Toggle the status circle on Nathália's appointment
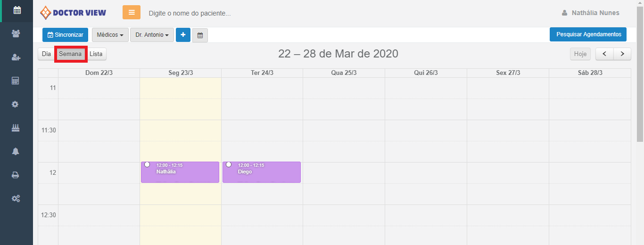Viewport: 644px width, 245px height. [147, 164]
